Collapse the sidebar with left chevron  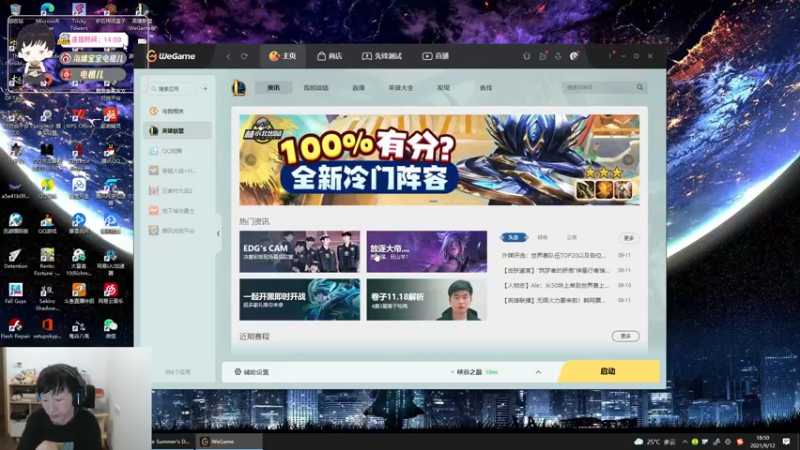218,234
